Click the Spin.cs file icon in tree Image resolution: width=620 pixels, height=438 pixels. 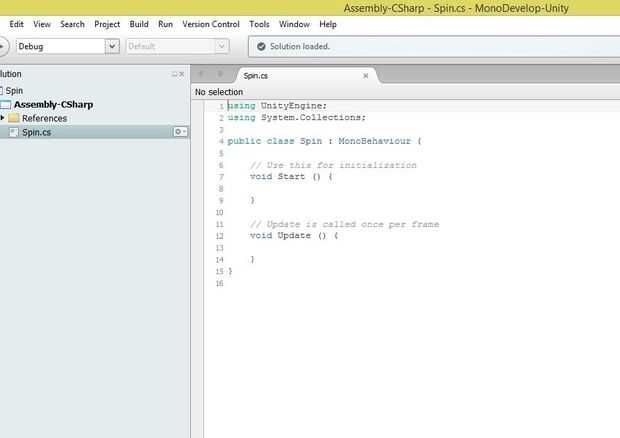click(14, 132)
